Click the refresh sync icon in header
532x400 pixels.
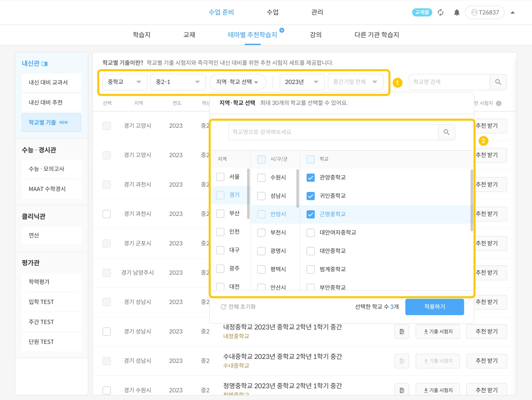[441, 12]
